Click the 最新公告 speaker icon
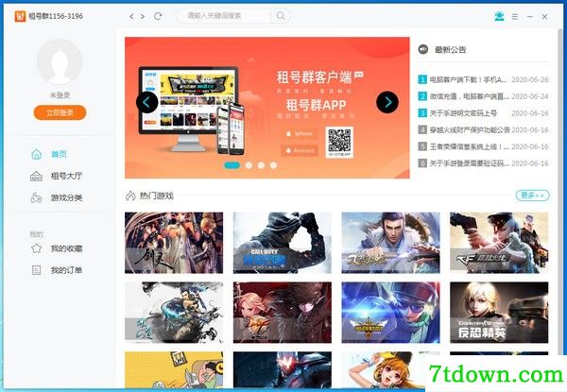This screenshot has width=567, height=392. 423,49
